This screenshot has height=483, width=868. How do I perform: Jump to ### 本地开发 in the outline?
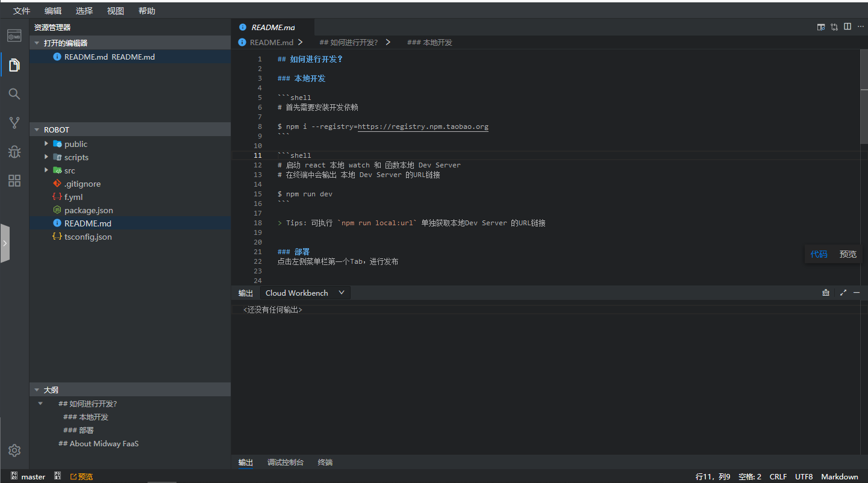[x=86, y=417]
